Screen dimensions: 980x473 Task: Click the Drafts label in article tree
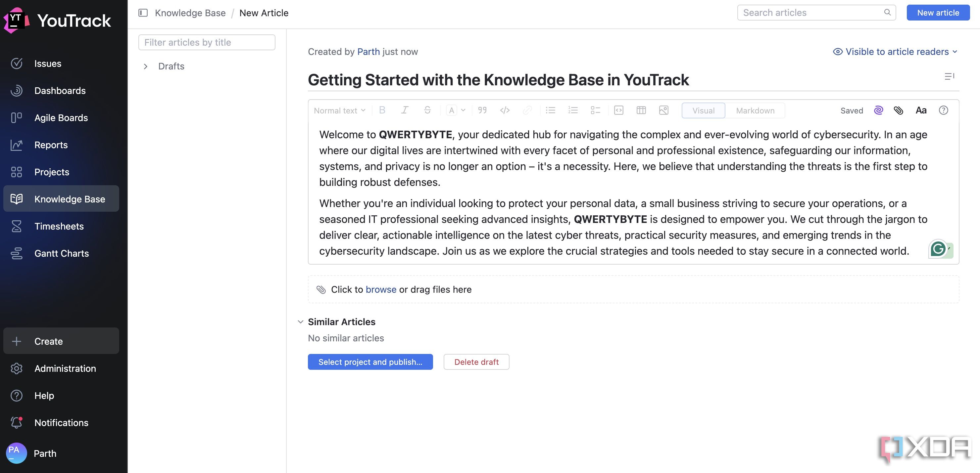coord(171,66)
